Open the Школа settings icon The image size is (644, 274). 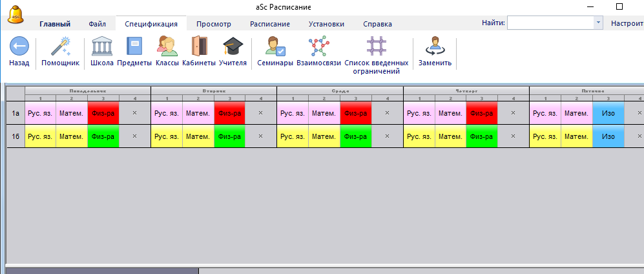pos(102,47)
